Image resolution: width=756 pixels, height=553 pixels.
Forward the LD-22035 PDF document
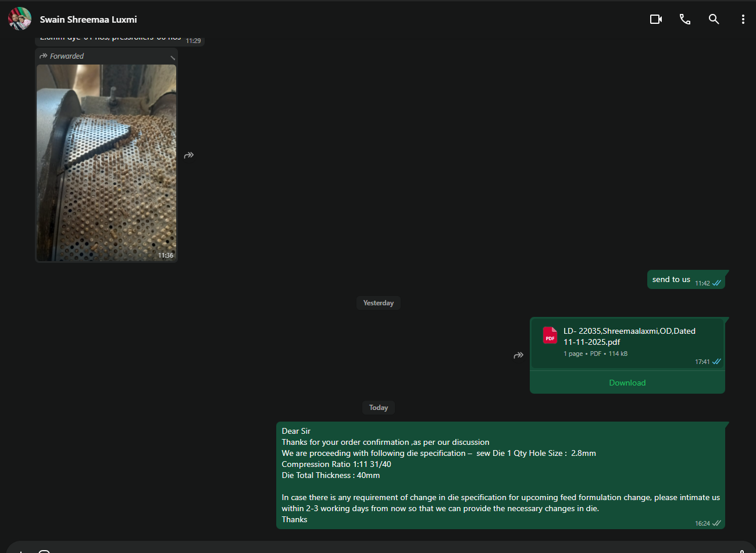[518, 355]
